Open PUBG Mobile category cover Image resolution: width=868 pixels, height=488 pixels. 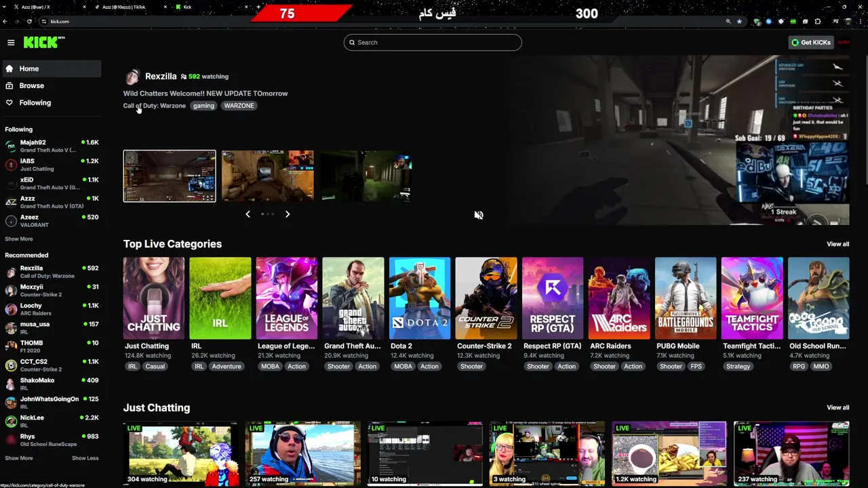[686, 298]
